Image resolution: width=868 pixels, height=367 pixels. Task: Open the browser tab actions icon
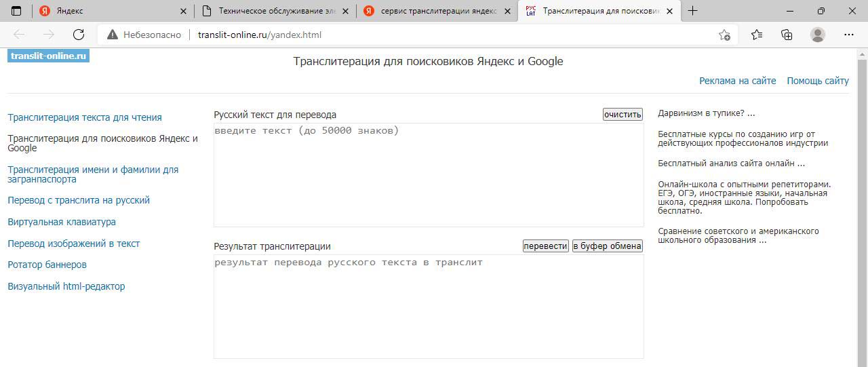pos(16,11)
